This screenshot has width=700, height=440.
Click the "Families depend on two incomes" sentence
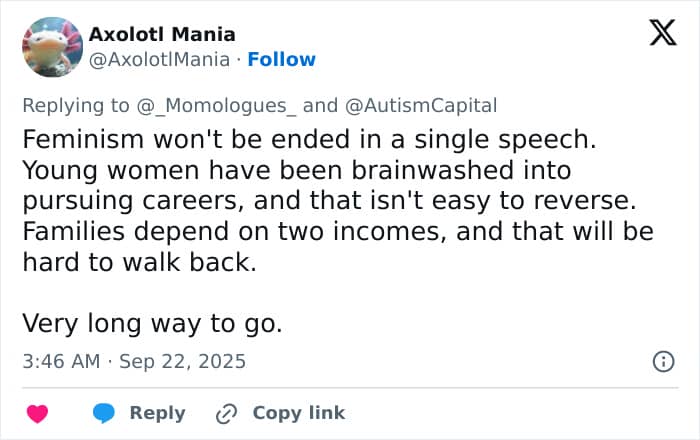click(x=337, y=231)
